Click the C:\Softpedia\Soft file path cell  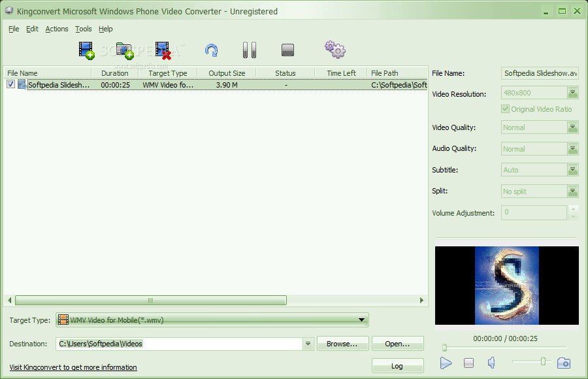click(x=399, y=85)
